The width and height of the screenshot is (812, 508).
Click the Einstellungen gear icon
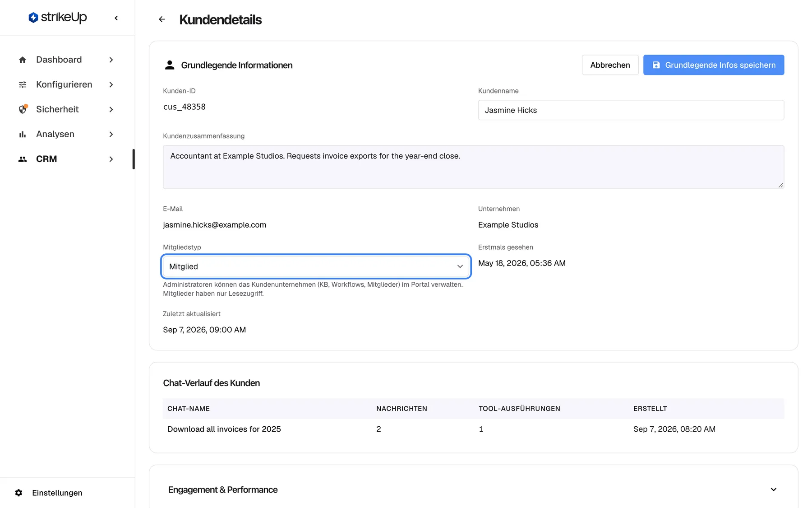[x=18, y=493]
